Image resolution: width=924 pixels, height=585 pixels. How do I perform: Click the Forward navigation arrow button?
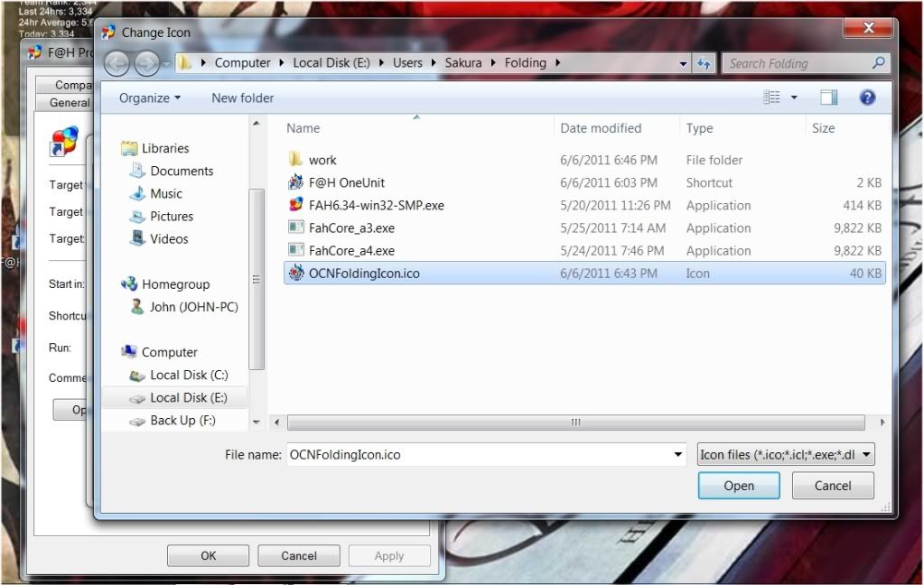[x=146, y=63]
